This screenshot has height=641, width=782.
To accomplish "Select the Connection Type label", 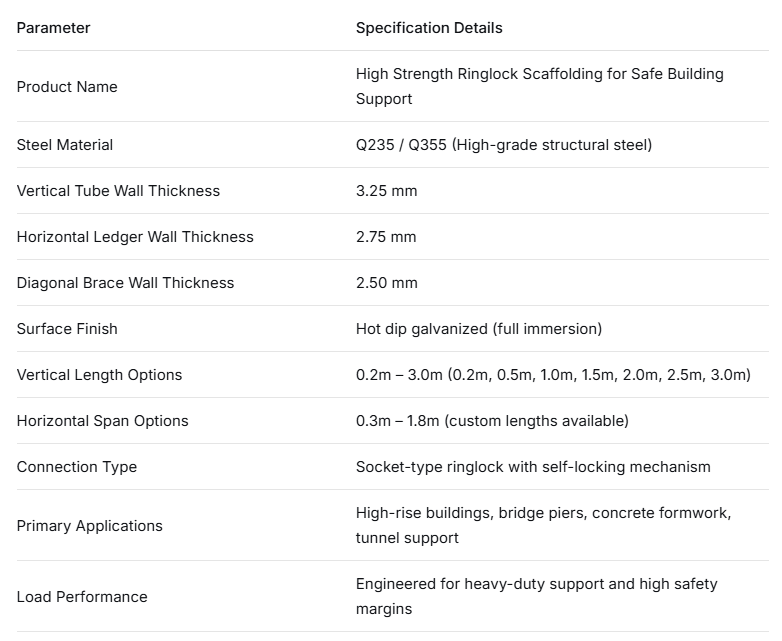I will (77, 467).
